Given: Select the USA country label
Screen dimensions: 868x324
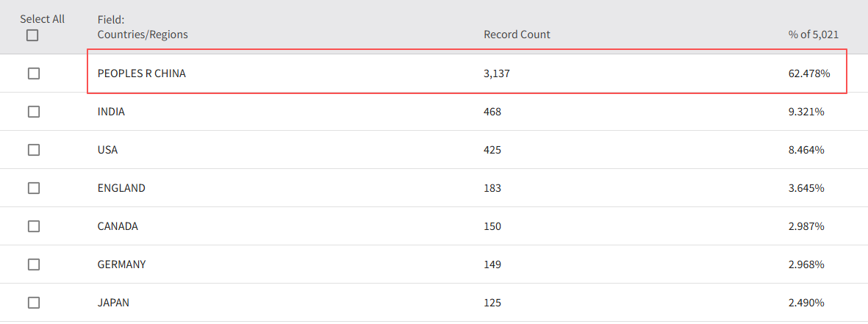Looking at the screenshot, I should pos(107,150).
